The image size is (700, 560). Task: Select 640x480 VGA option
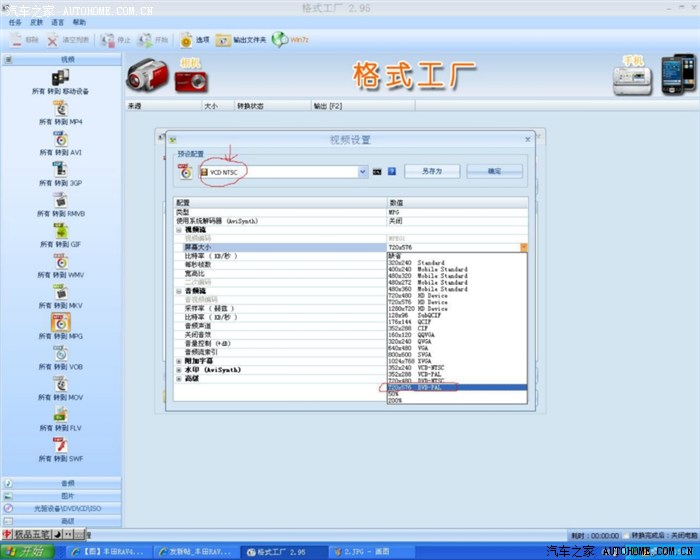457,348
